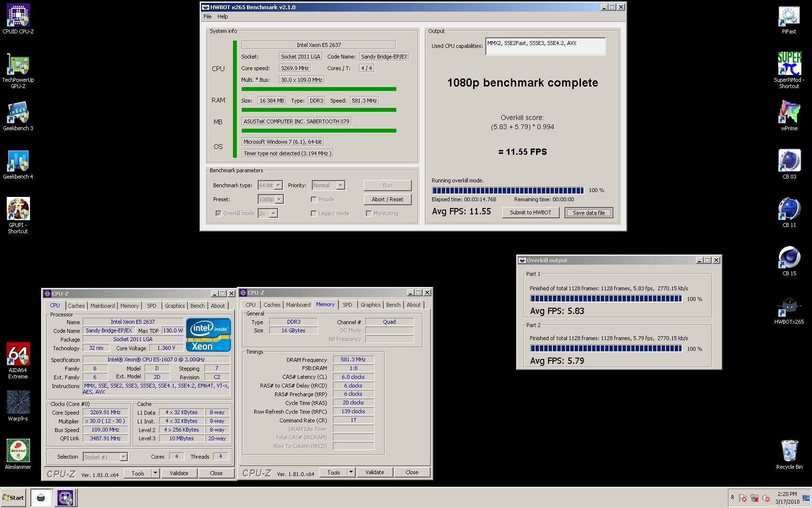Click the Core Speed 3269.91 MHz field
Viewport: 812px width, 508px height.
point(105,413)
